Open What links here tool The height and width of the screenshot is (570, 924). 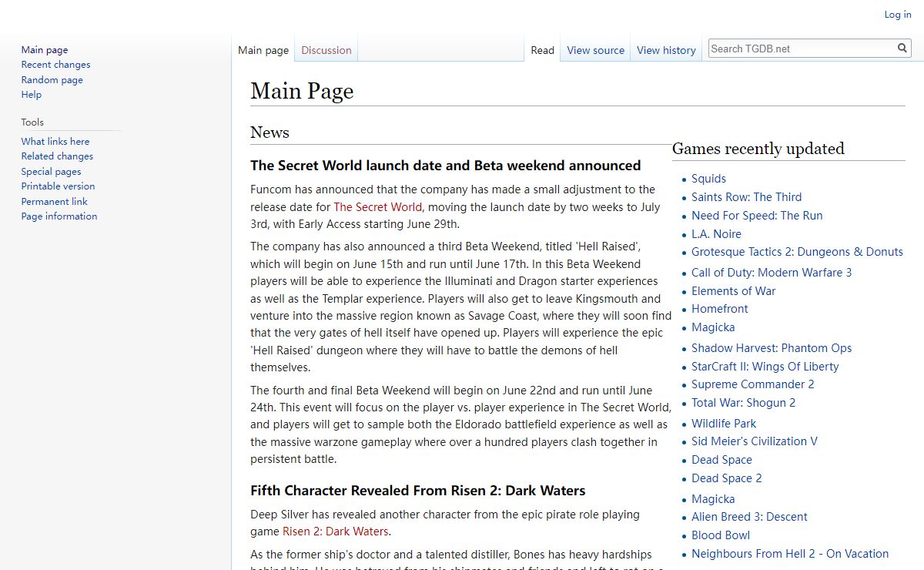click(55, 142)
